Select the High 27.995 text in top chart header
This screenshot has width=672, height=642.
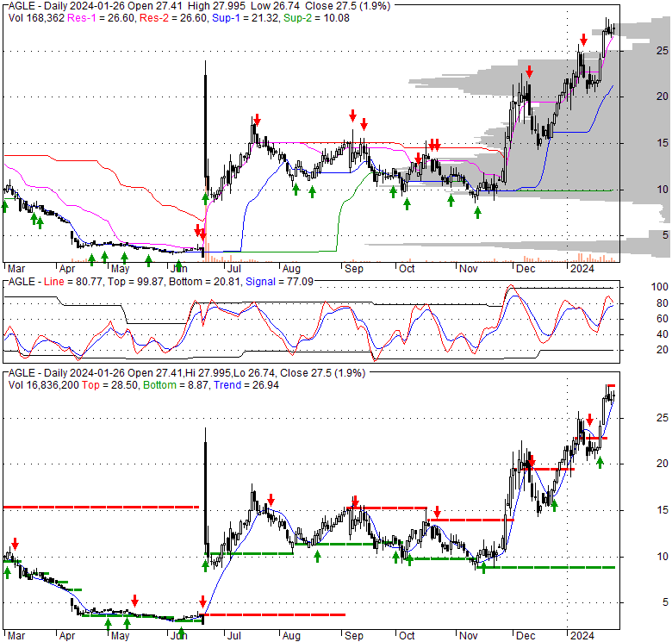coord(217,6)
